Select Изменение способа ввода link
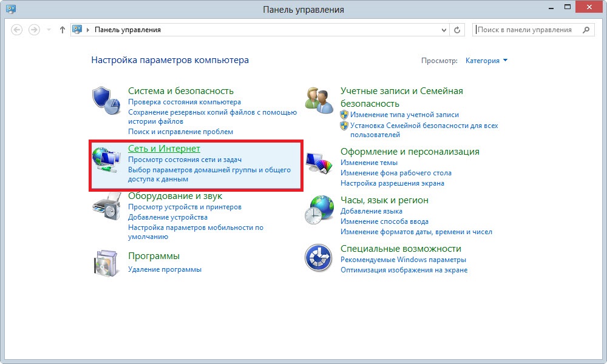This screenshot has height=364, width=607. pos(384,221)
